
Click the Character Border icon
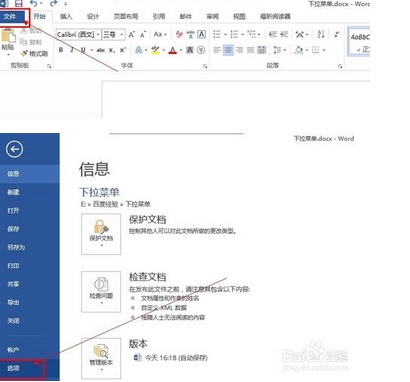point(201,34)
